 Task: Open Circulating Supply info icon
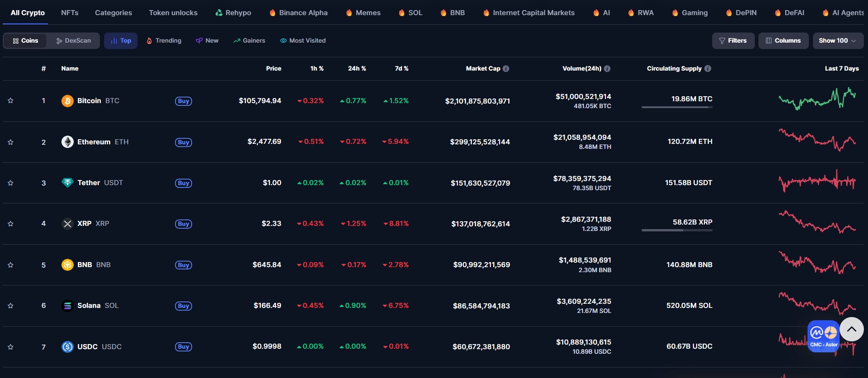pos(708,69)
